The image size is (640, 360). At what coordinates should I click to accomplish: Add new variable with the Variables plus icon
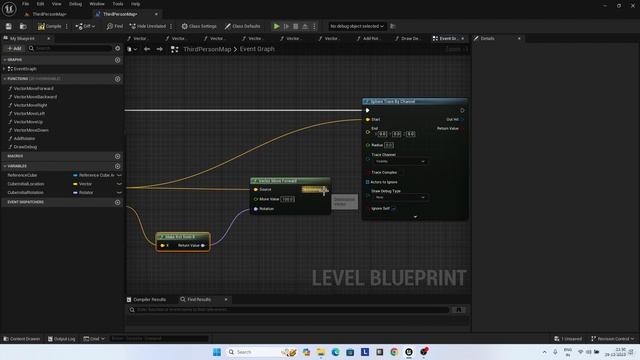pos(118,166)
